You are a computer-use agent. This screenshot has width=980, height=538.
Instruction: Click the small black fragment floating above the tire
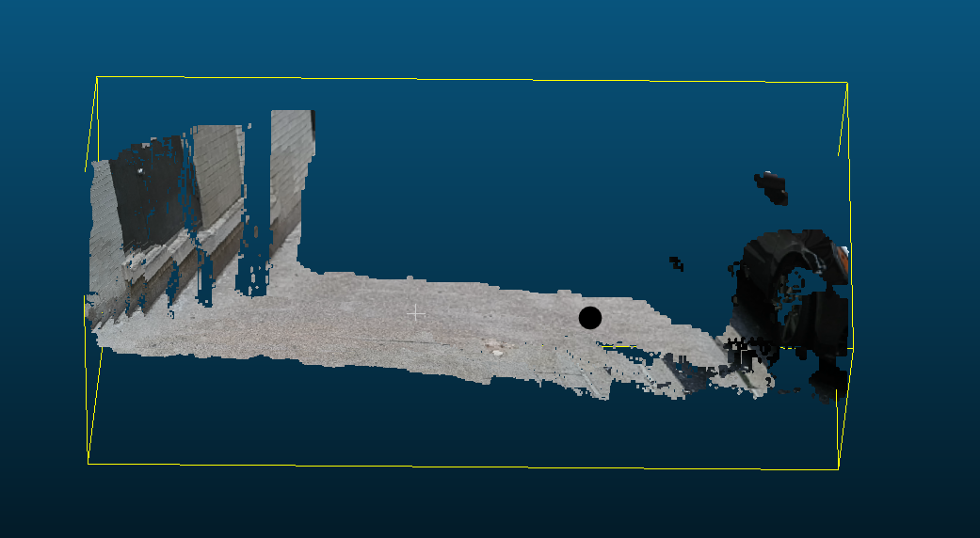pyautogui.click(x=774, y=187)
